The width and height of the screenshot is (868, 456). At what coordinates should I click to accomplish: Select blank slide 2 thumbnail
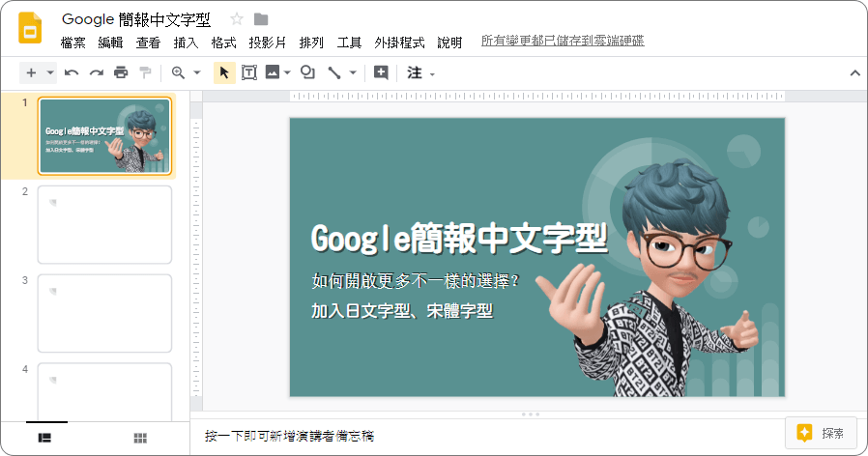[104, 225]
